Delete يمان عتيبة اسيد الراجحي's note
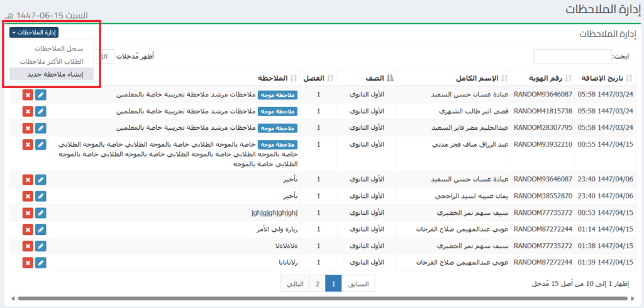 click(x=28, y=196)
